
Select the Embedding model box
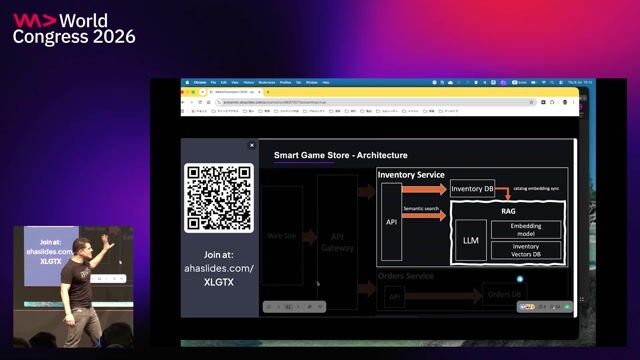point(526,229)
